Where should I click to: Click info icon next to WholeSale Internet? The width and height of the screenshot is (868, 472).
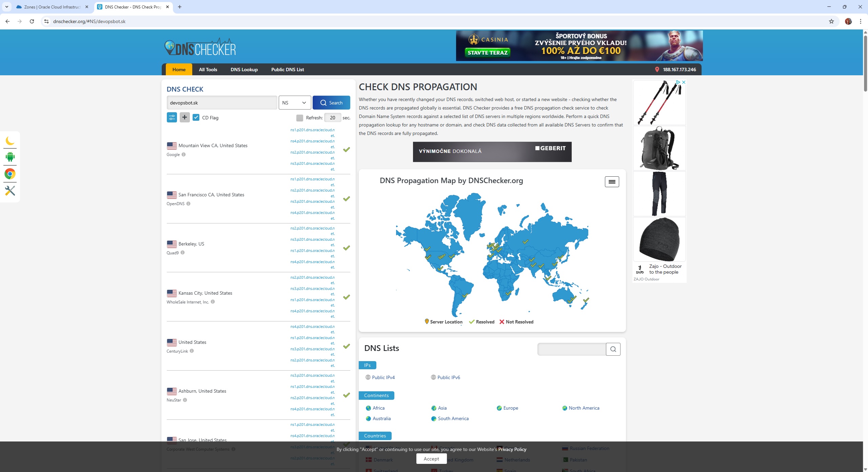(x=213, y=302)
